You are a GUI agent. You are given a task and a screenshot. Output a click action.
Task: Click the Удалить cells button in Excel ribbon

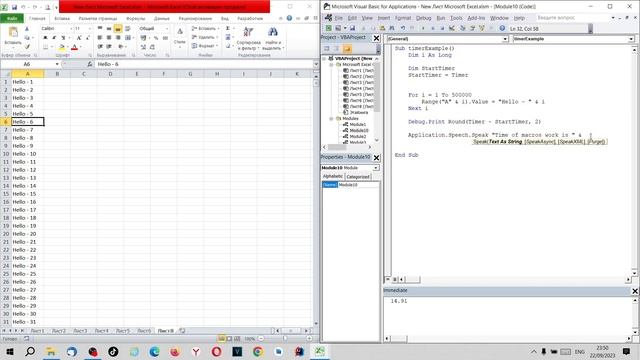tap(204, 37)
